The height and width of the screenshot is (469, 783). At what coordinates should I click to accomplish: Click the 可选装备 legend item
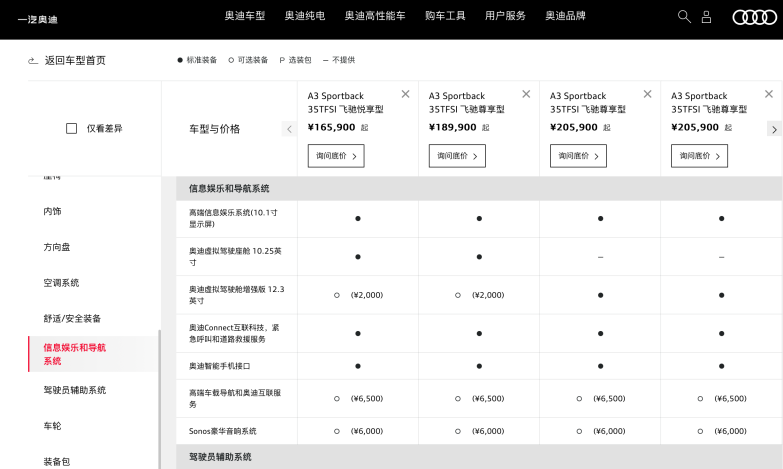248,60
